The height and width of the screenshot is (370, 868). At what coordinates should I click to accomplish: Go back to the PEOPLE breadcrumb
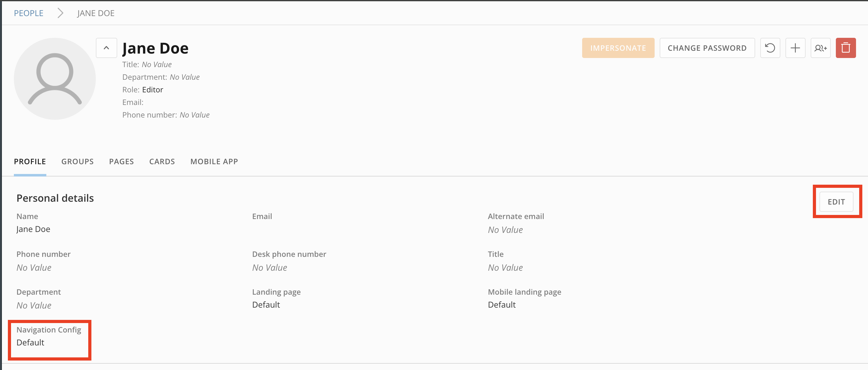[x=29, y=13]
